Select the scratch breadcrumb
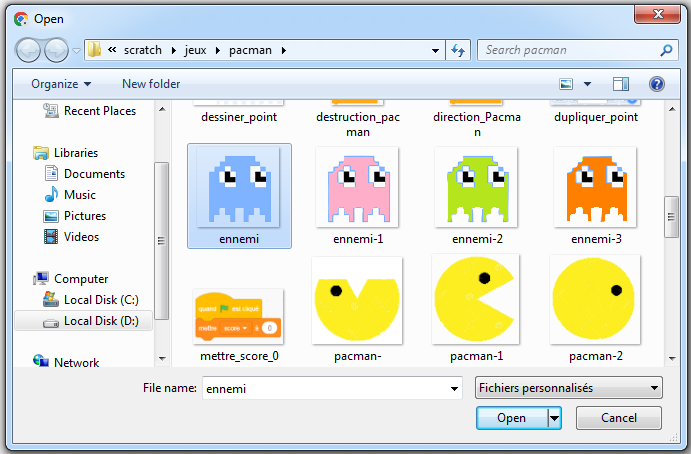Viewport: 691px width, 454px height. point(143,50)
